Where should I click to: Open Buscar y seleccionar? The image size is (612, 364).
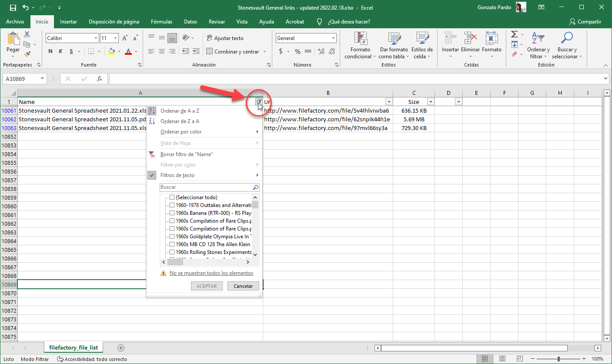(x=567, y=45)
